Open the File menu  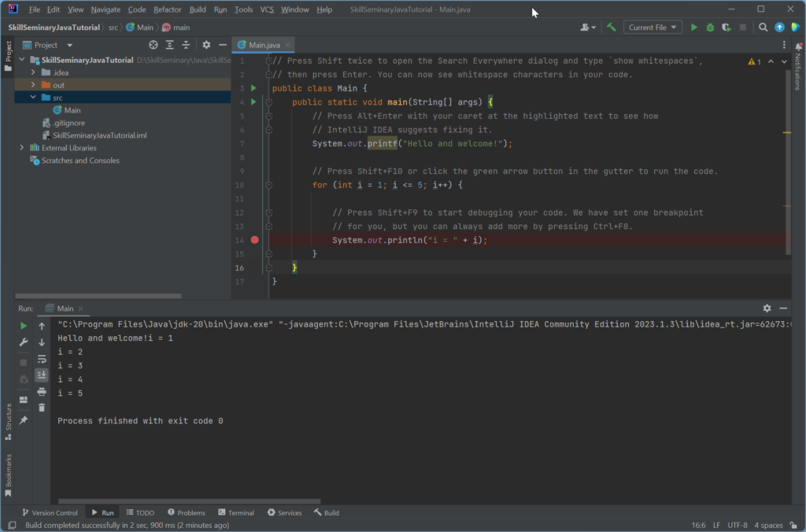35,9
